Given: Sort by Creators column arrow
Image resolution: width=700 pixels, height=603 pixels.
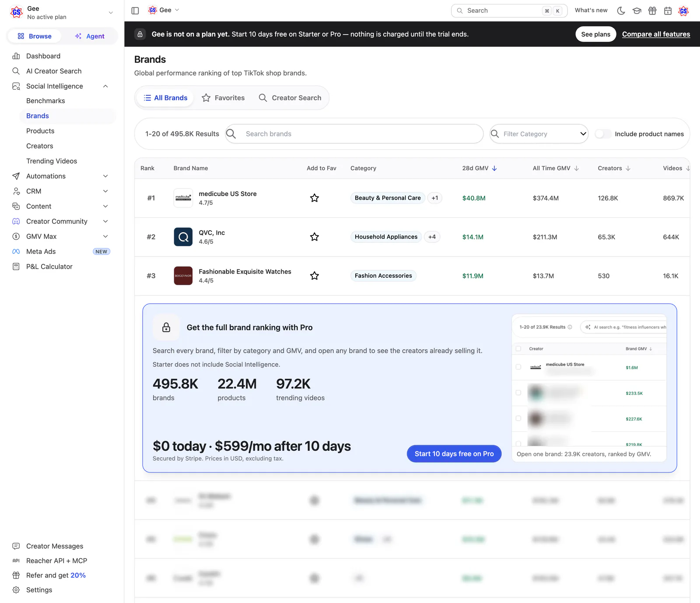Looking at the screenshot, I should point(628,168).
